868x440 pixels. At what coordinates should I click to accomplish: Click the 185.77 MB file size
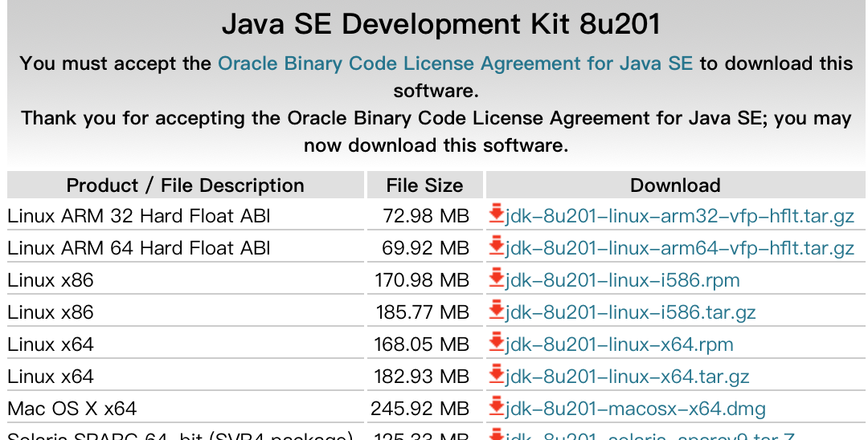pos(423,312)
